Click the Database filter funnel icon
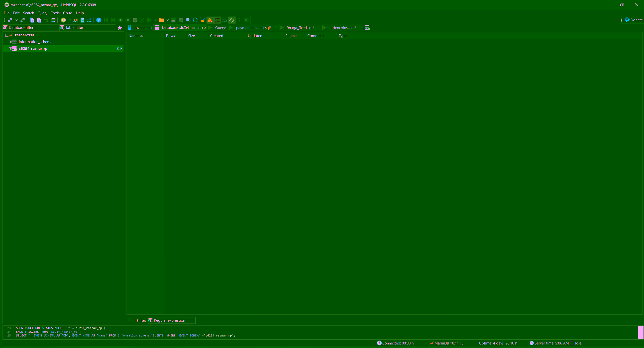The image size is (644, 348). [5, 28]
